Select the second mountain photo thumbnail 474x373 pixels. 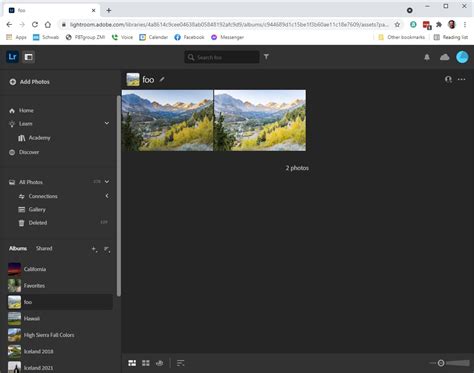pyautogui.click(x=260, y=120)
